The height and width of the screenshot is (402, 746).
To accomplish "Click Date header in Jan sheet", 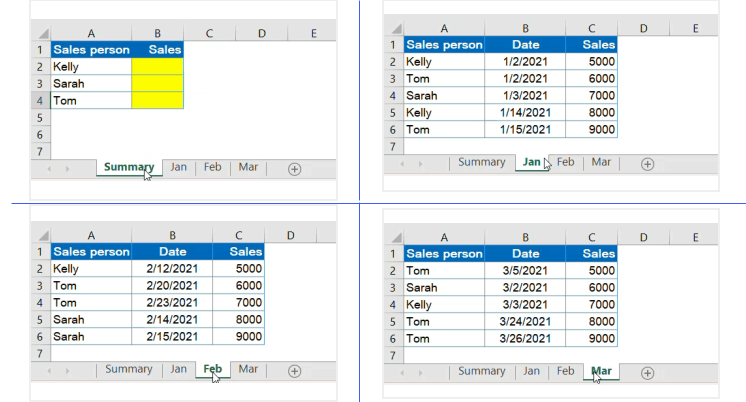I will [525, 45].
